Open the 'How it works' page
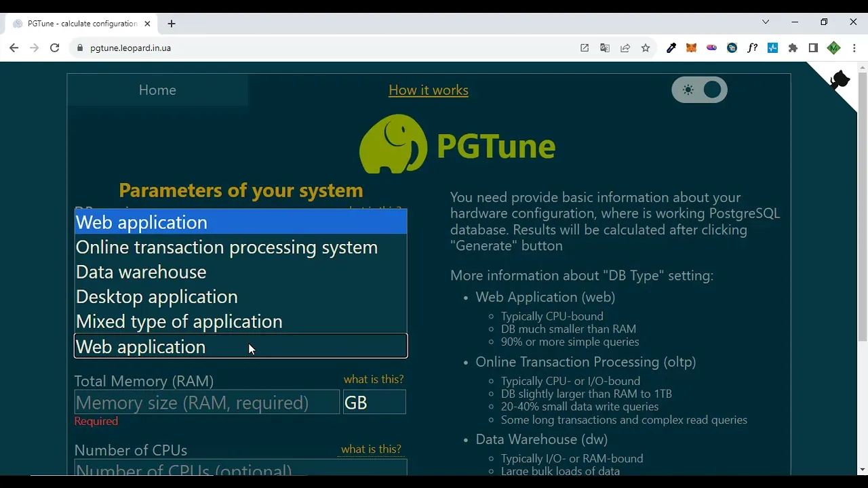 [x=429, y=90]
